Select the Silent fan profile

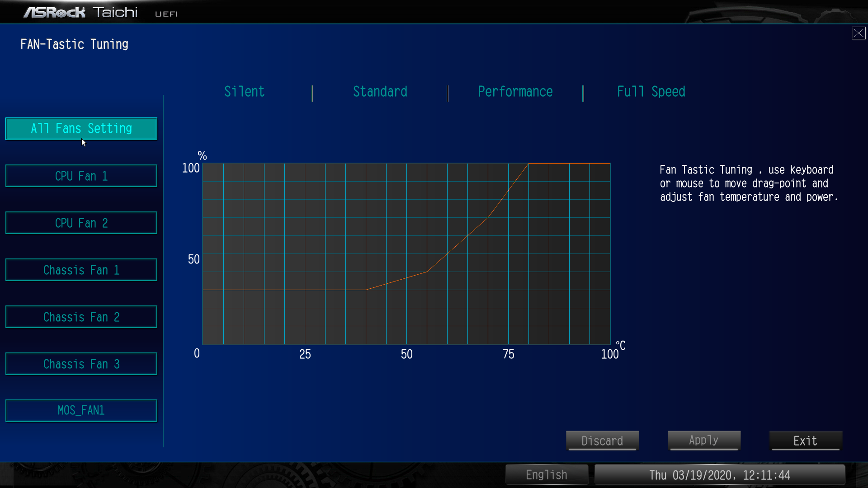click(244, 92)
